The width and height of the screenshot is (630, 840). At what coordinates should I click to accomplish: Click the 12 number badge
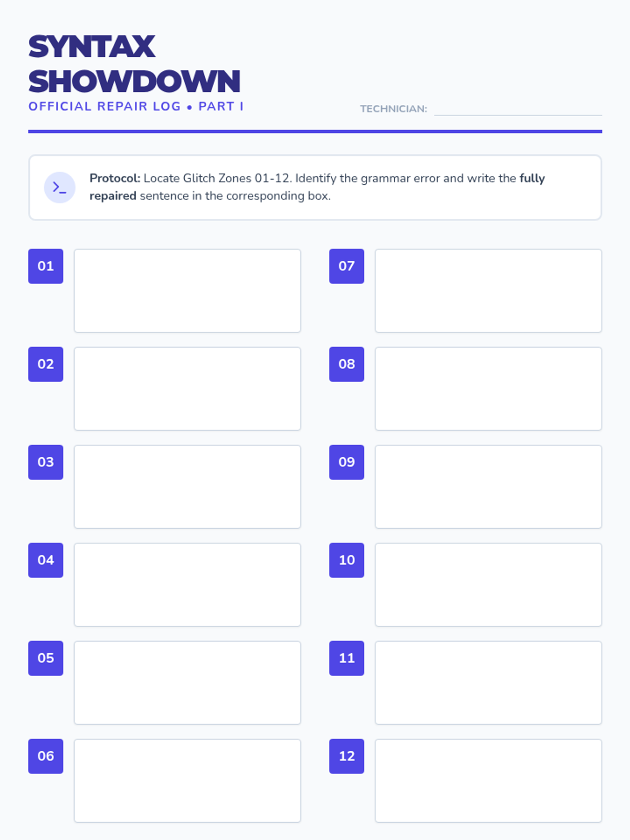[x=346, y=756]
